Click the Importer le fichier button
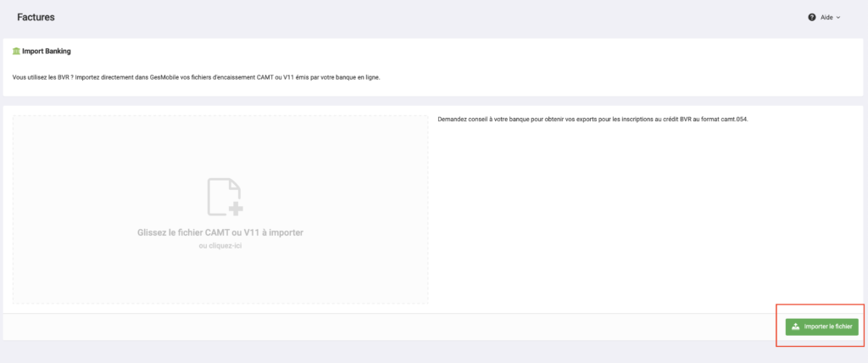Viewport: 868px width, 363px height. coord(821,327)
